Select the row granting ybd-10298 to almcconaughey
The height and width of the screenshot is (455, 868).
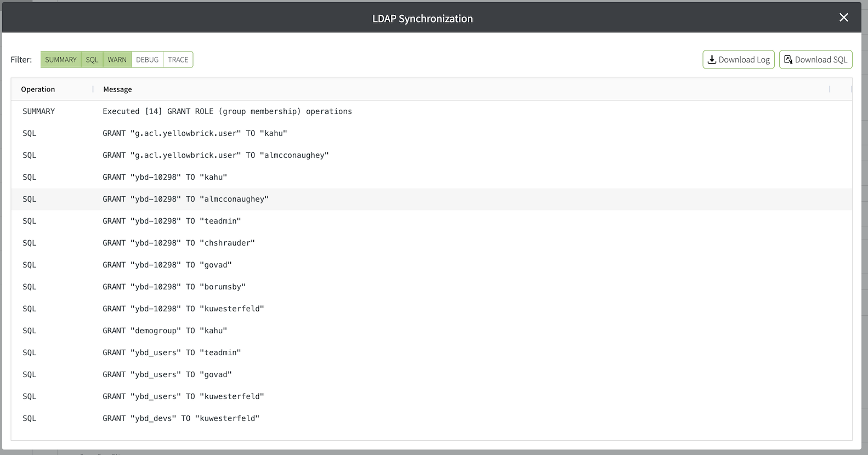click(x=185, y=199)
